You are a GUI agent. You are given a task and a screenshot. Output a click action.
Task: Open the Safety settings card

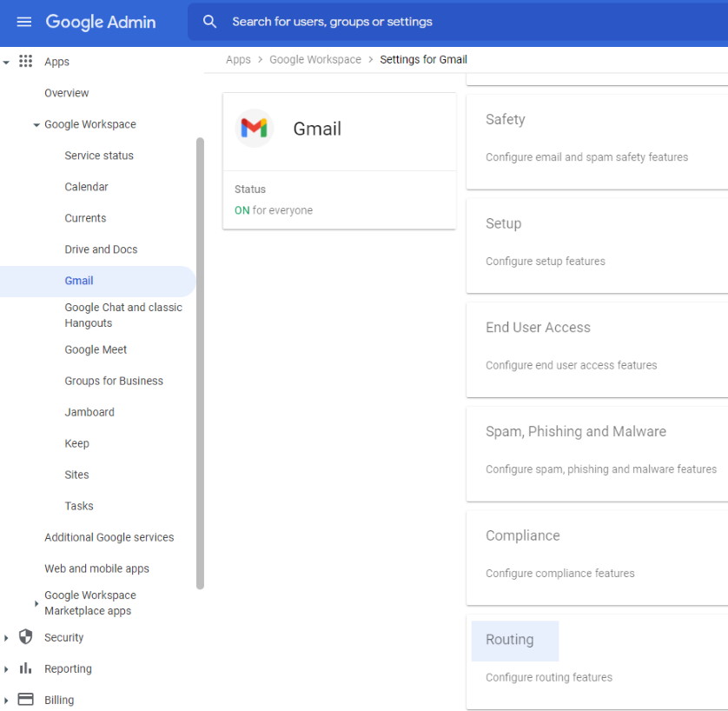597,142
